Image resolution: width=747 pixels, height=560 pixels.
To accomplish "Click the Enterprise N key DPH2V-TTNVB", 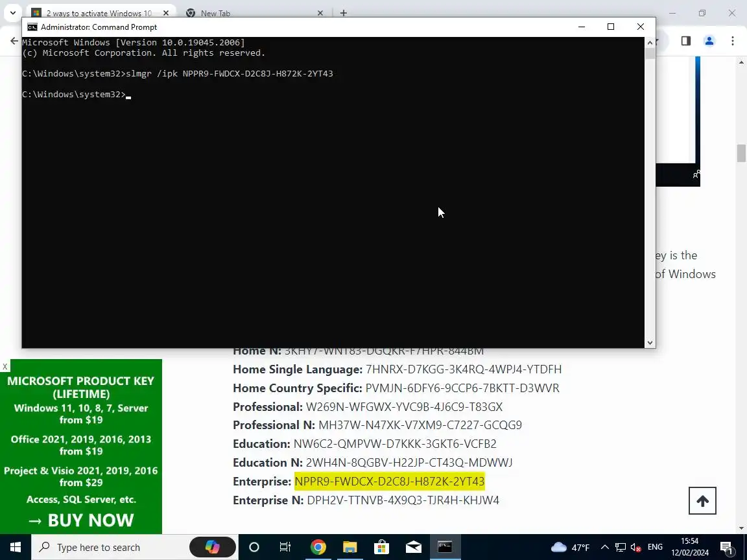I will click(403, 500).
